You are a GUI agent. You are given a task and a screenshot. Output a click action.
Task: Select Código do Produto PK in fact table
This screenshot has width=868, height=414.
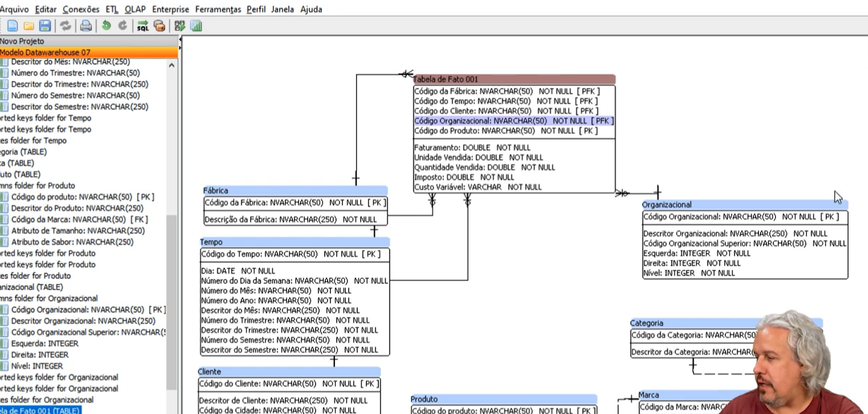506,131
